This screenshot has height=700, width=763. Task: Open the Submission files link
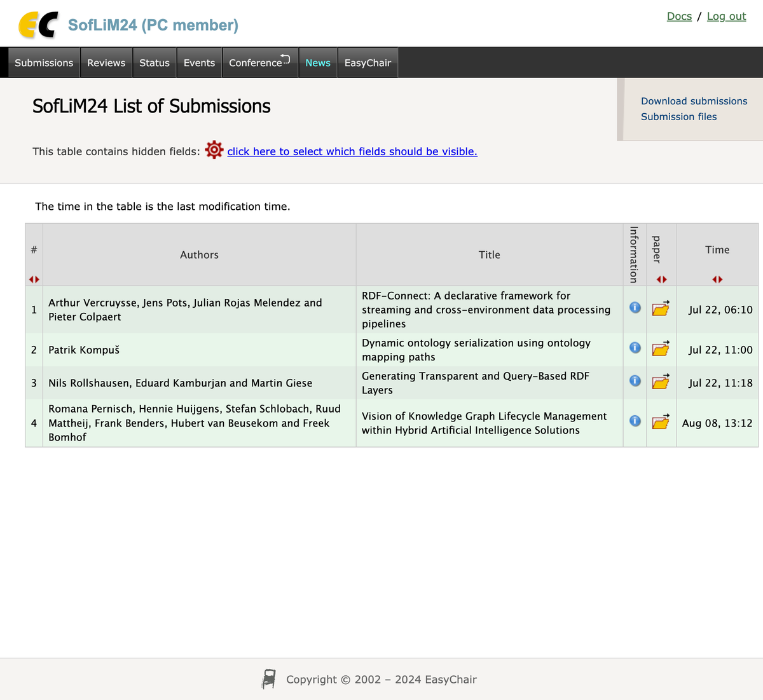(x=678, y=116)
